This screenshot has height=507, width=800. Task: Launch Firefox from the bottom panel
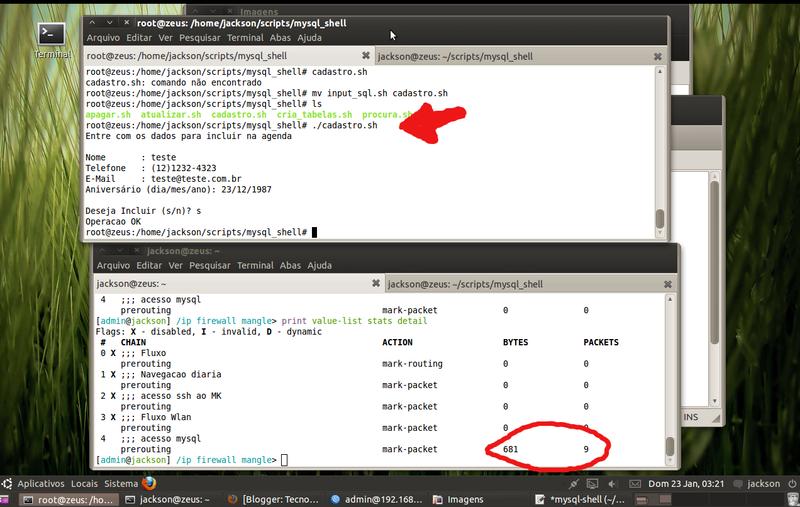click(149, 483)
